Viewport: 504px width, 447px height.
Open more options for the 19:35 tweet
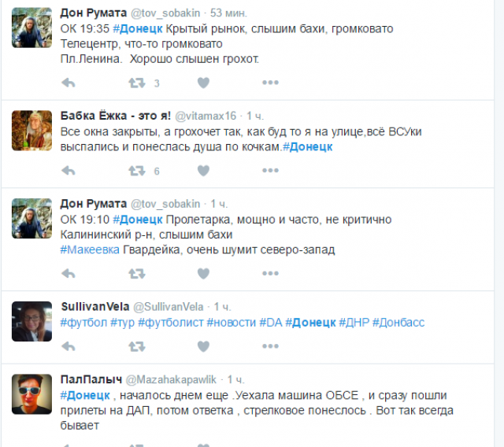[270, 83]
